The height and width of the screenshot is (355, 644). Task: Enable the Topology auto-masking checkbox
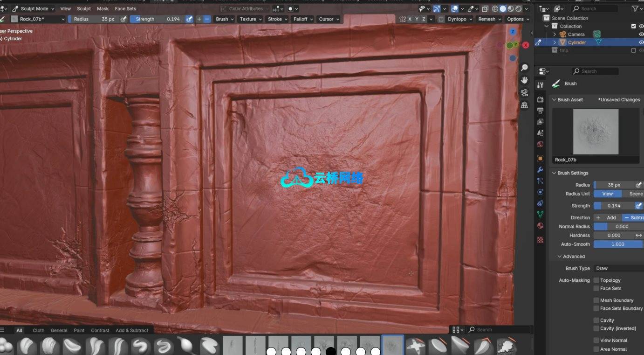pyautogui.click(x=596, y=280)
